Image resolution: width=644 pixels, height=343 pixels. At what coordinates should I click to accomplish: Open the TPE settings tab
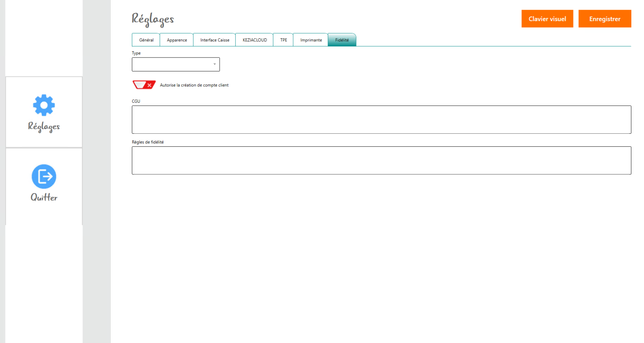coord(283,40)
